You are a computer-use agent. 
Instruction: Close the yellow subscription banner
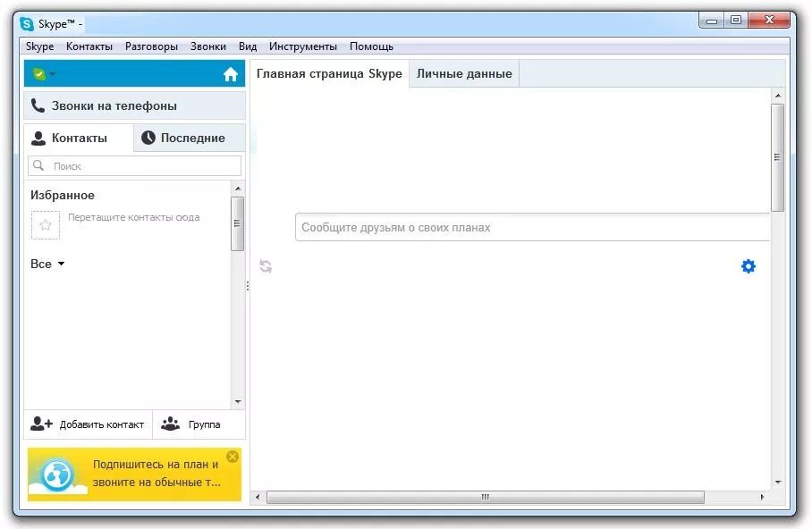pyautogui.click(x=233, y=457)
